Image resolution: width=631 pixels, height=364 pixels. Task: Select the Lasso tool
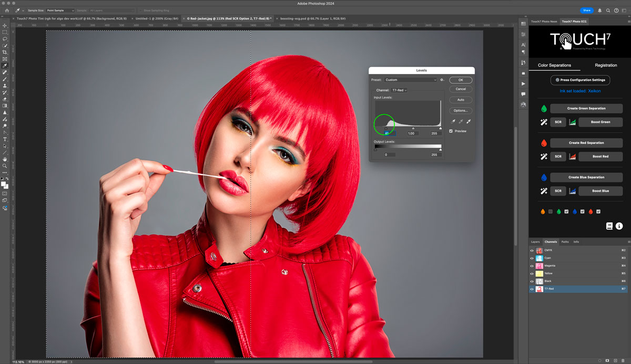click(5, 39)
